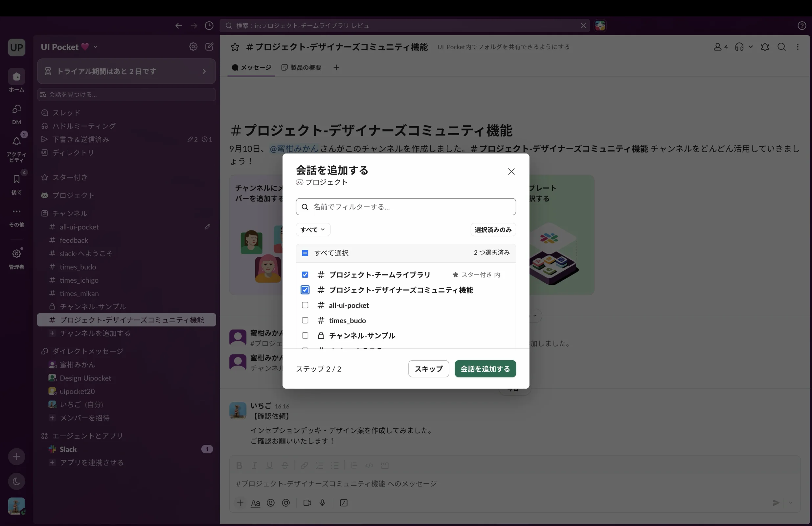Click the bold formatting icon
812x526 pixels.
[x=239, y=465]
